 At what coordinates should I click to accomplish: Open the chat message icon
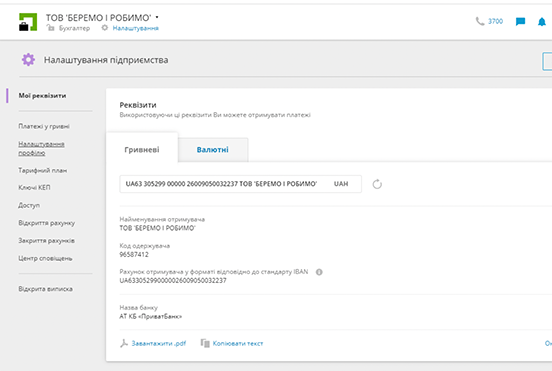[x=520, y=22]
